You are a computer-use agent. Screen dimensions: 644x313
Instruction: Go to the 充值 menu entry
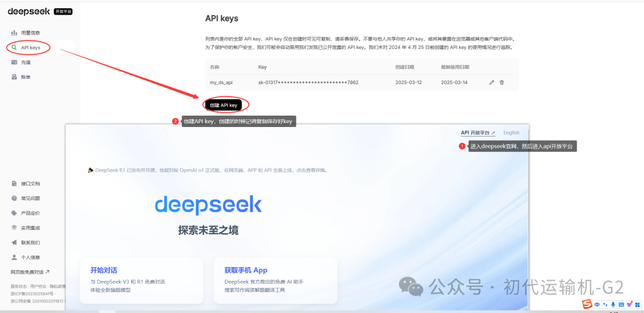click(x=26, y=63)
